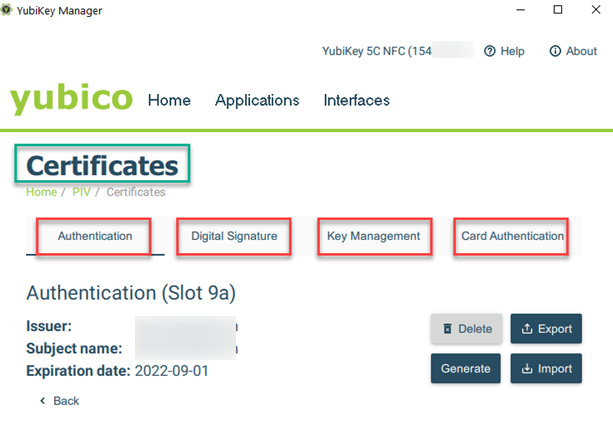
Task: Click the YubiKey 5C NFC device label
Action: click(397, 51)
